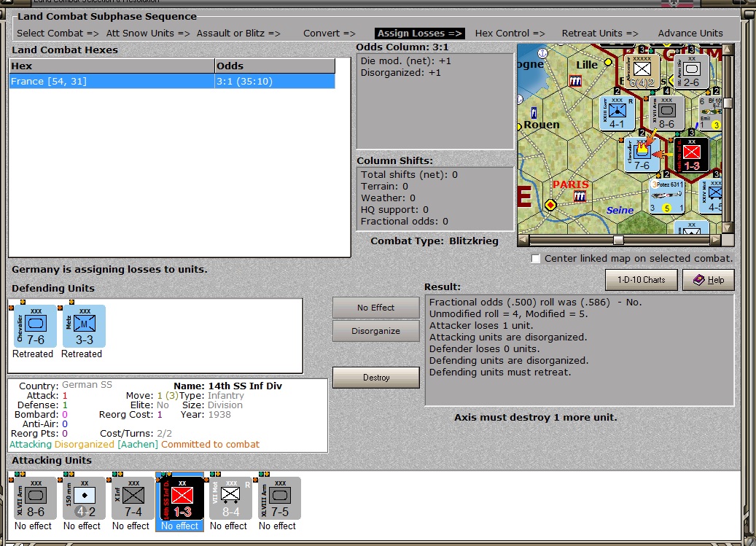
Task: Click the Assault or Blitz subphase label
Action: click(238, 34)
